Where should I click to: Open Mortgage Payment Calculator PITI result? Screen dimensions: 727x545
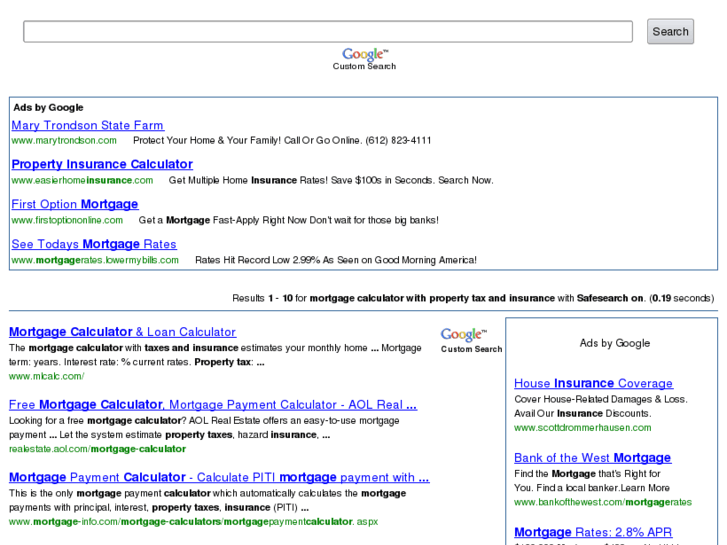tap(219, 477)
